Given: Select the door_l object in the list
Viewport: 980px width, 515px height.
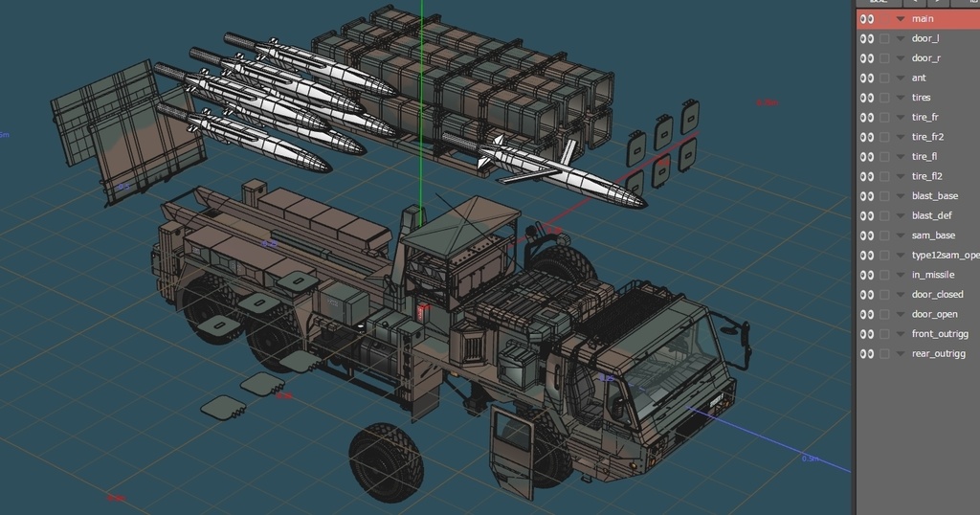Looking at the screenshot, I should pos(925,38).
